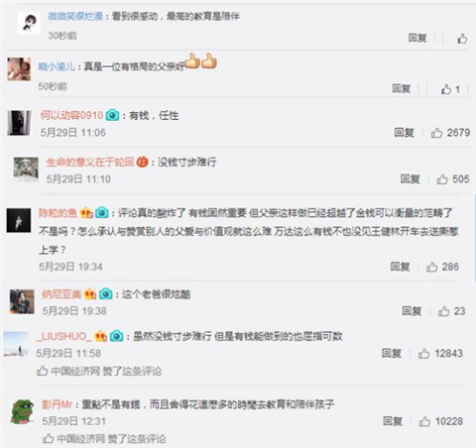Open profile link 彭丹Mr
Viewport: 476px width, 448px height.
coord(57,404)
